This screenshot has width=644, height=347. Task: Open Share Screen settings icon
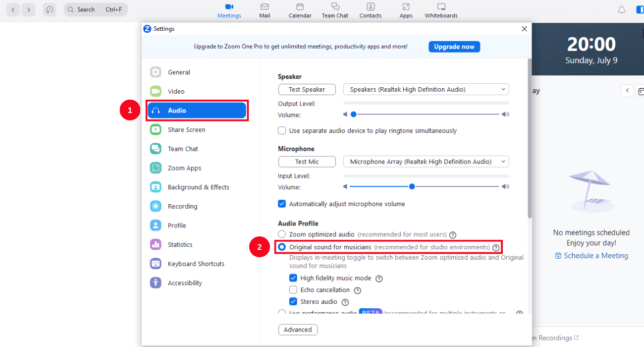(x=156, y=129)
